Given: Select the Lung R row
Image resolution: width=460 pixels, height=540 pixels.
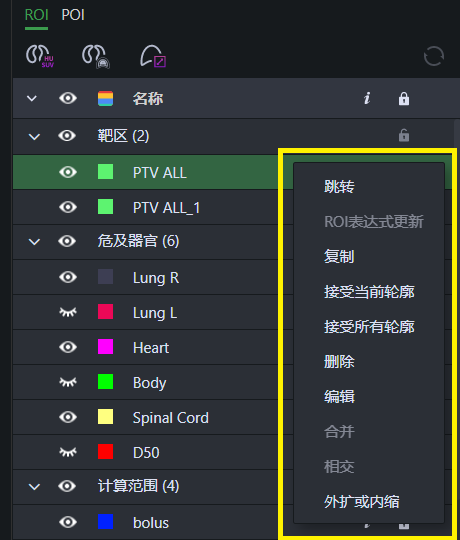Looking at the screenshot, I should [145, 277].
